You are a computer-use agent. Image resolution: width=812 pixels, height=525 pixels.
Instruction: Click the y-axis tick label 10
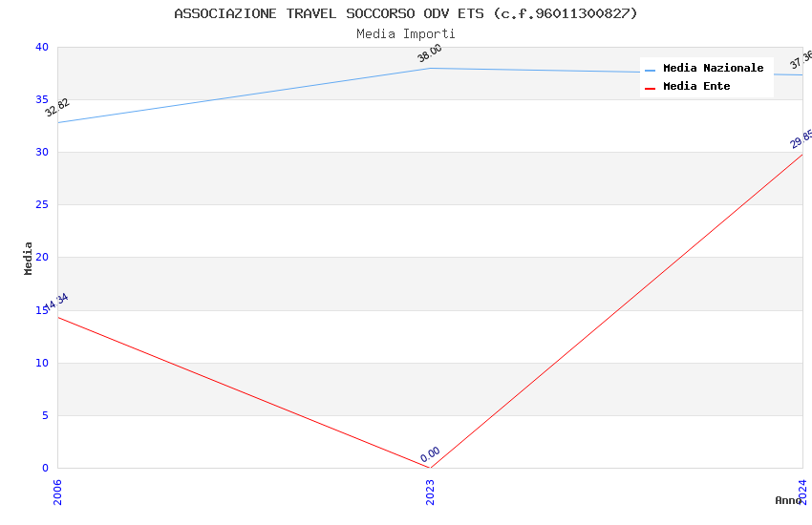click(x=42, y=363)
